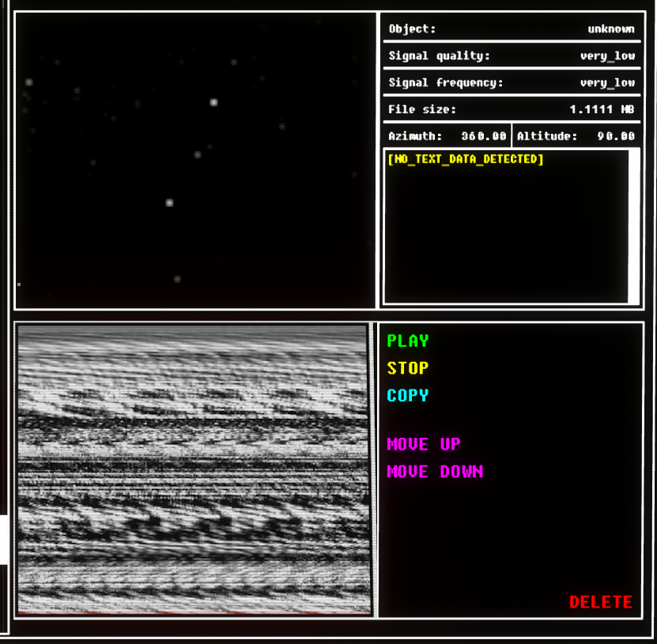This screenshot has height=644, width=657.
Task: Select the [NO_TEXT_DATA_DETECTED] message text
Action: coord(466,160)
